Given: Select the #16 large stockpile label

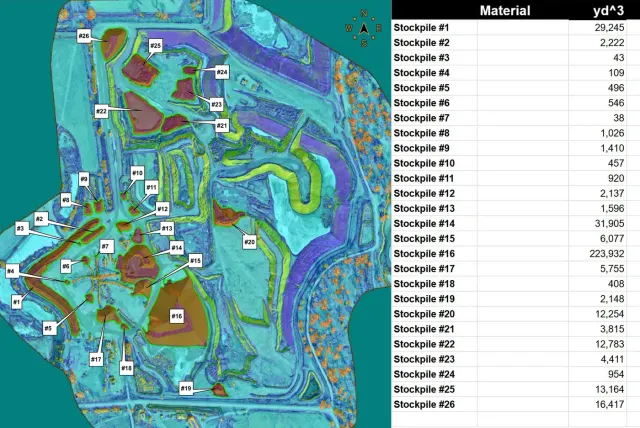Looking at the screenshot, I should [176, 316].
